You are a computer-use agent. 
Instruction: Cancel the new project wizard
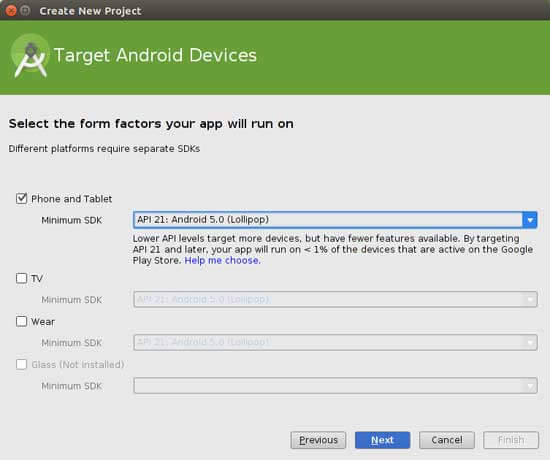[447, 440]
